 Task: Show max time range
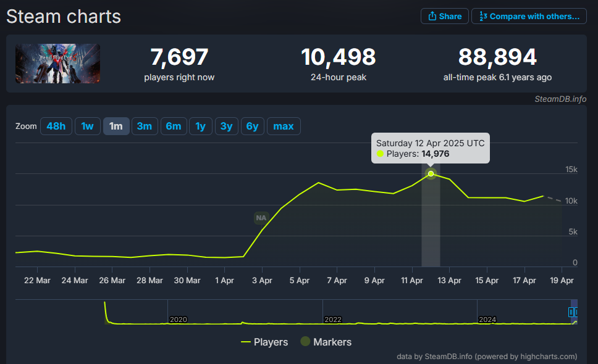pos(284,126)
